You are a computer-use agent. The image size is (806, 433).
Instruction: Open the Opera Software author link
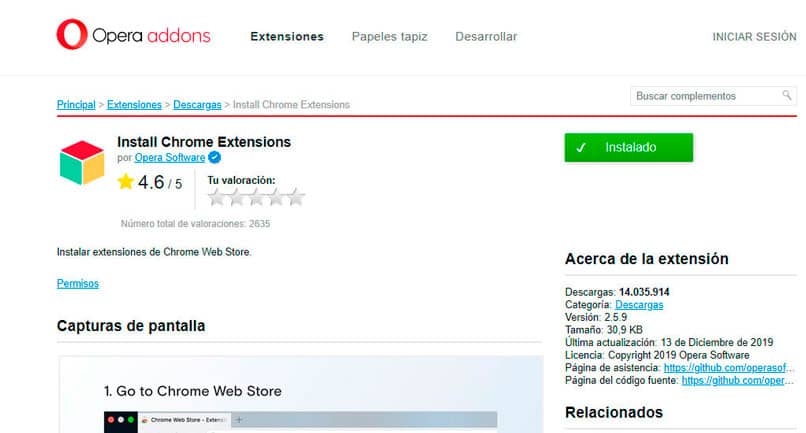pos(170,158)
